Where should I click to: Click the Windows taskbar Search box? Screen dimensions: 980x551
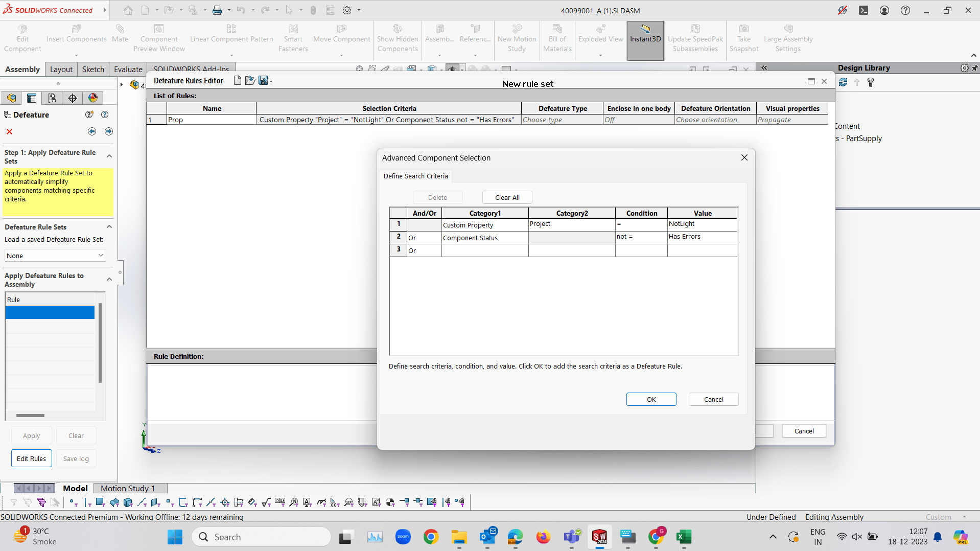(261, 537)
